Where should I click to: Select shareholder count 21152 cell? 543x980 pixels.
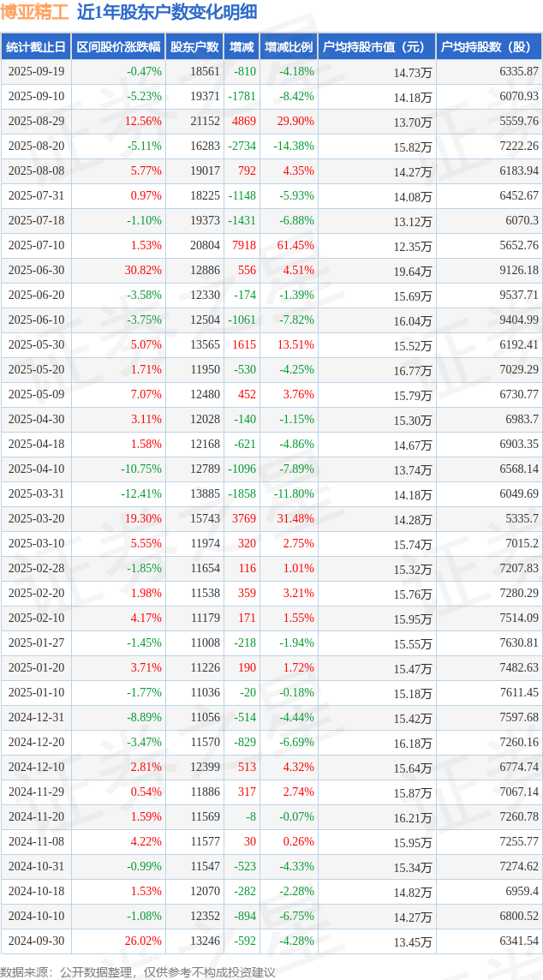pyautogui.click(x=205, y=122)
